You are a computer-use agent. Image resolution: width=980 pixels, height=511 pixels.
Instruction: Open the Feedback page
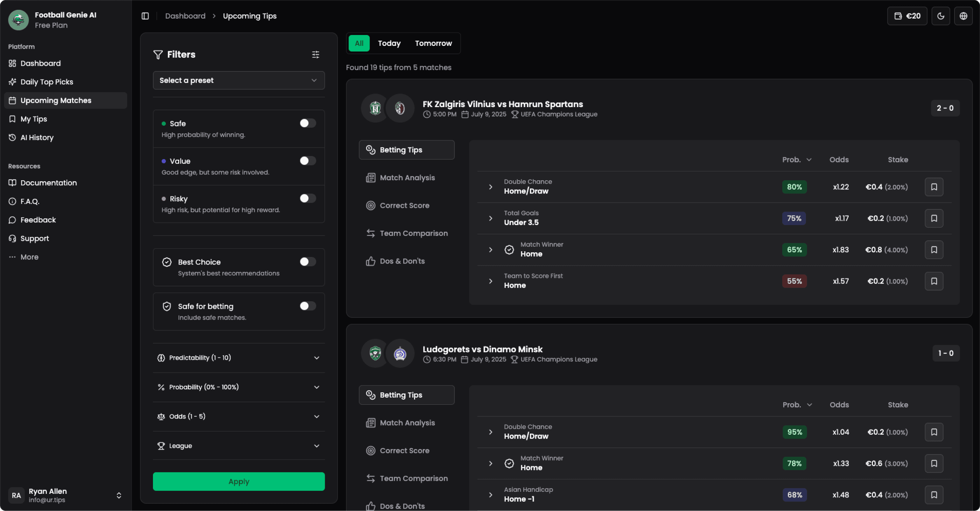click(65, 220)
